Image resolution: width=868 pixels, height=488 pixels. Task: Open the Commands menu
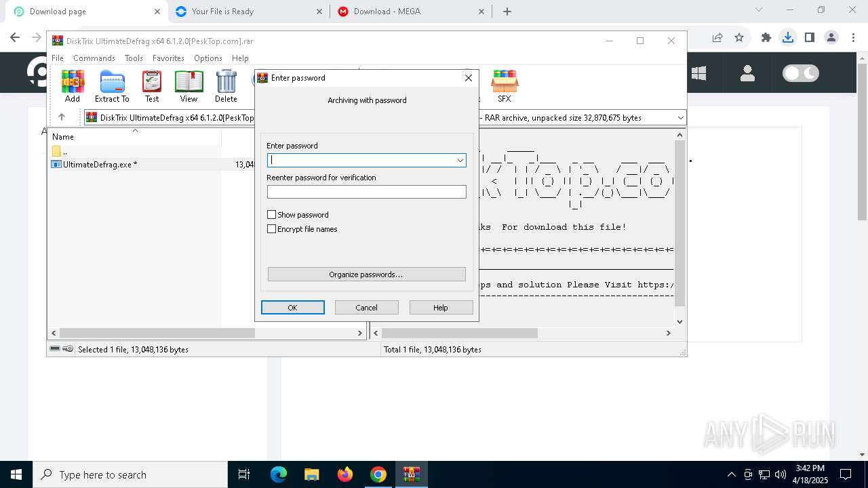pyautogui.click(x=94, y=58)
